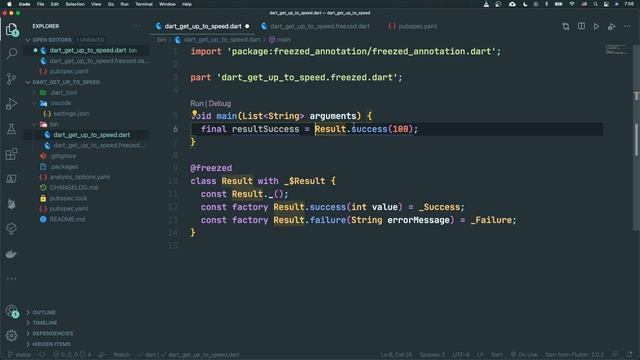Open the Selection menu
Image resolution: width=640 pixels, height=360 pixels.
point(75,4)
